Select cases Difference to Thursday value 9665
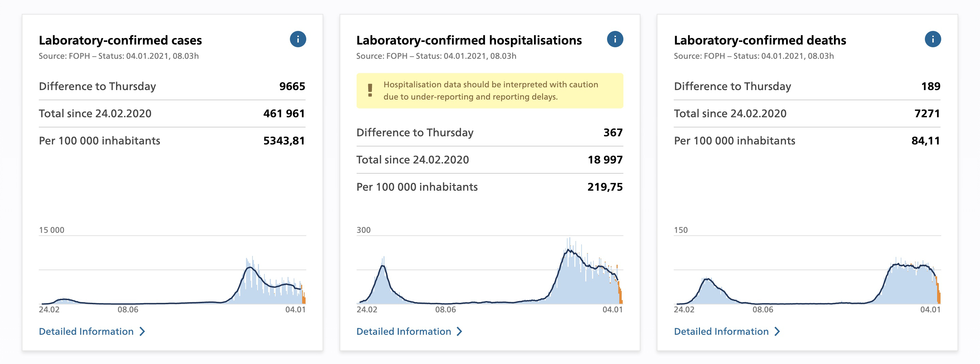Image resolution: width=980 pixels, height=364 pixels. pos(292,86)
